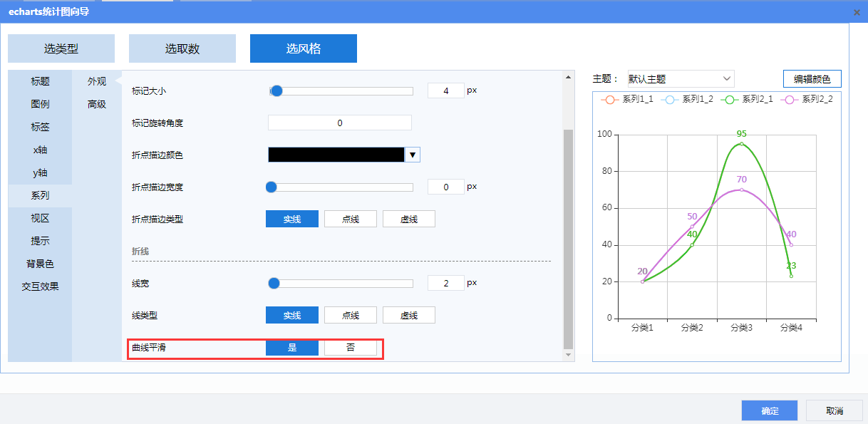This screenshot has height=424, width=868.
Task: Switch to the 选取数 step tab
Action: tap(182, 48)
